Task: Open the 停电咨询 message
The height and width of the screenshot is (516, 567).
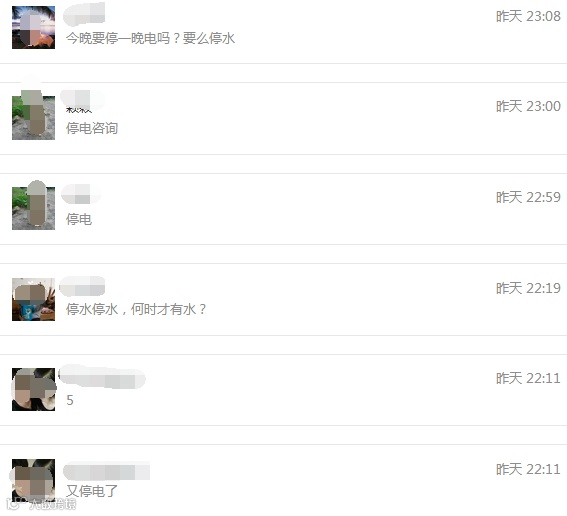Action: click(x=92, y=128)
